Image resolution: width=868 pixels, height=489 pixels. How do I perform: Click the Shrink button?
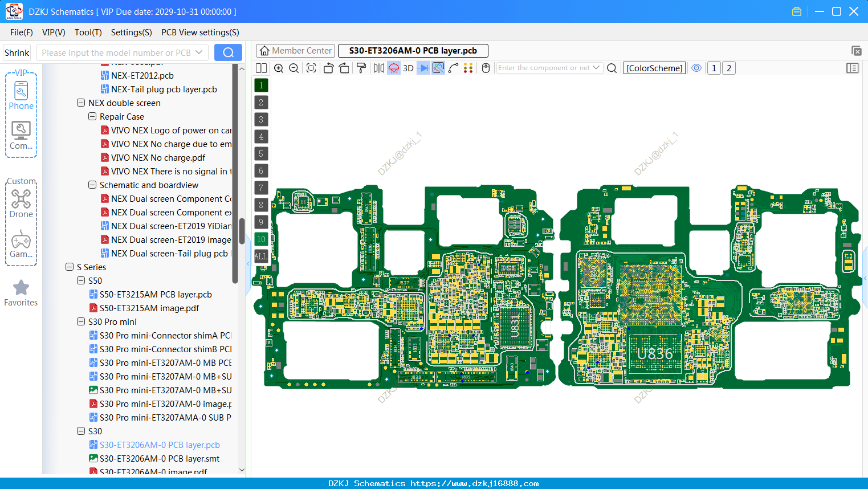[17, 52]
